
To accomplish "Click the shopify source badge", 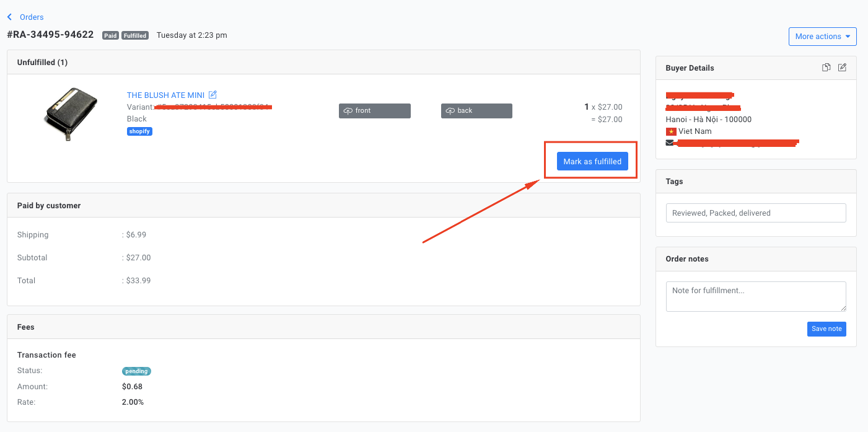I will click(139, 131).
